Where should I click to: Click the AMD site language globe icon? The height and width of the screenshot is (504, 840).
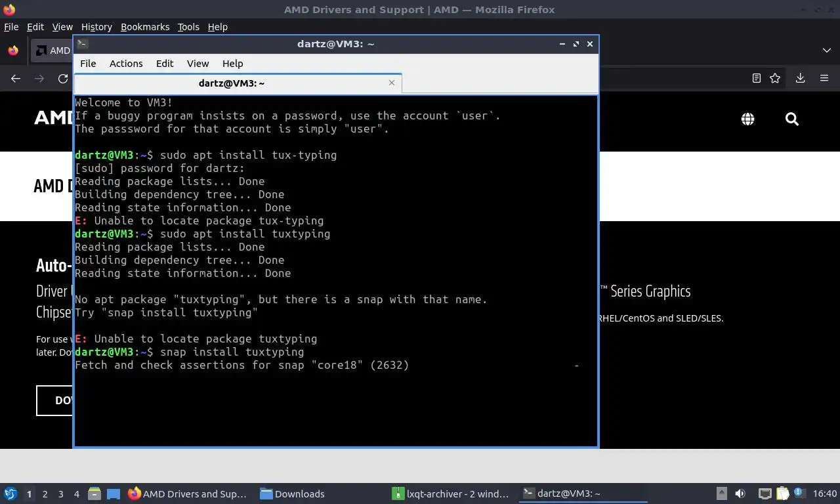(x=747, y=119)
